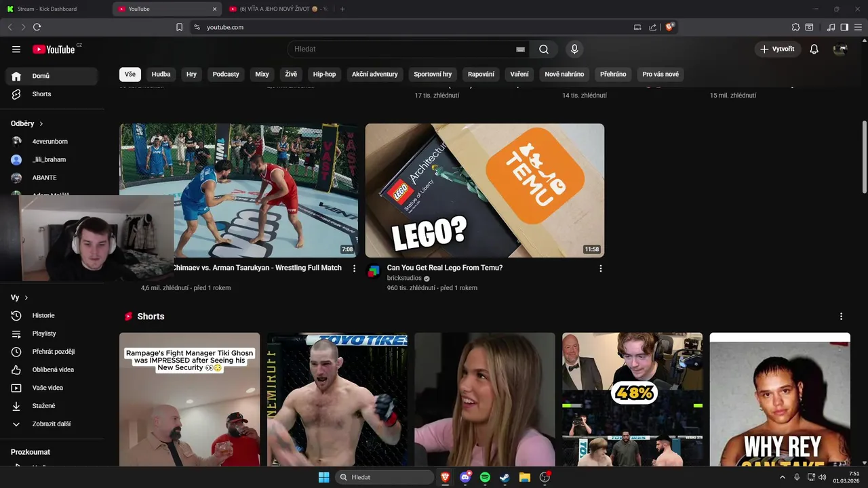Open Historie in the sidebar
This screenshot has height=488, width=868.
pyautogui.click(x=52, y=316)
